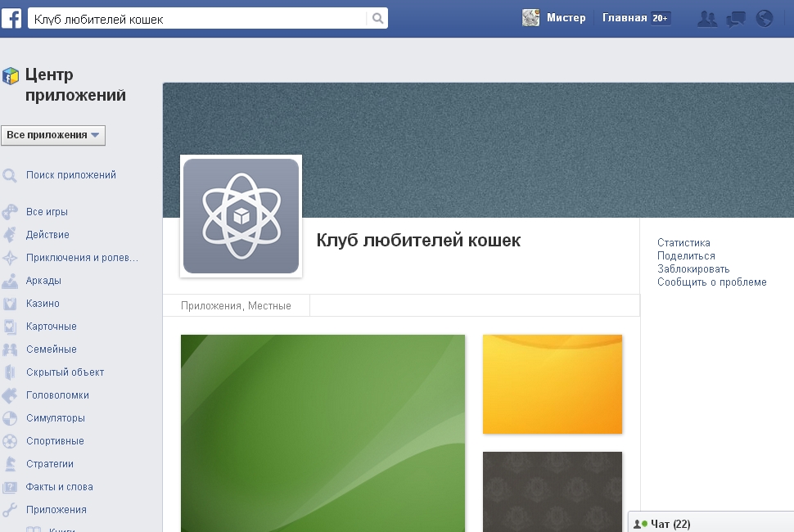Open the dark patterned screenshot thumbnail

553,492
